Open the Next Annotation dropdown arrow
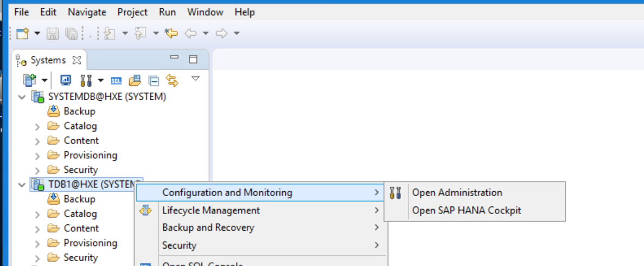Screen dimensions: 644x266 tap(125, 33)
